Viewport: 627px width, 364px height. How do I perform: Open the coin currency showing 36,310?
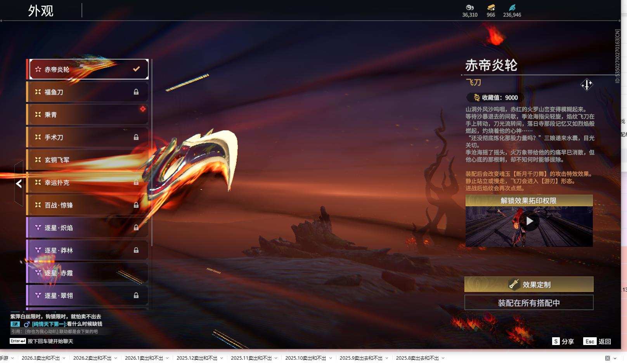(x=470, y=7)
